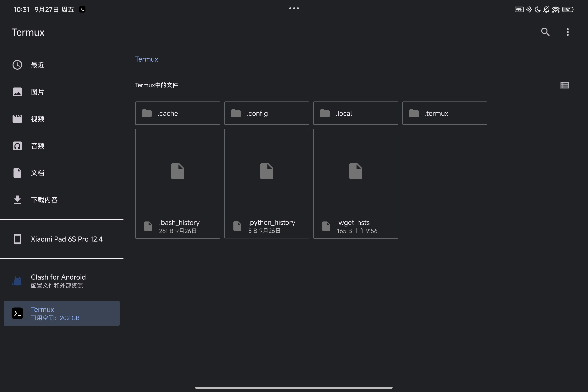Image resolution: width=588 pixels, height=392 pixels.
Task: Select Clash for Android storage provider
Action: tap(62, 281)
